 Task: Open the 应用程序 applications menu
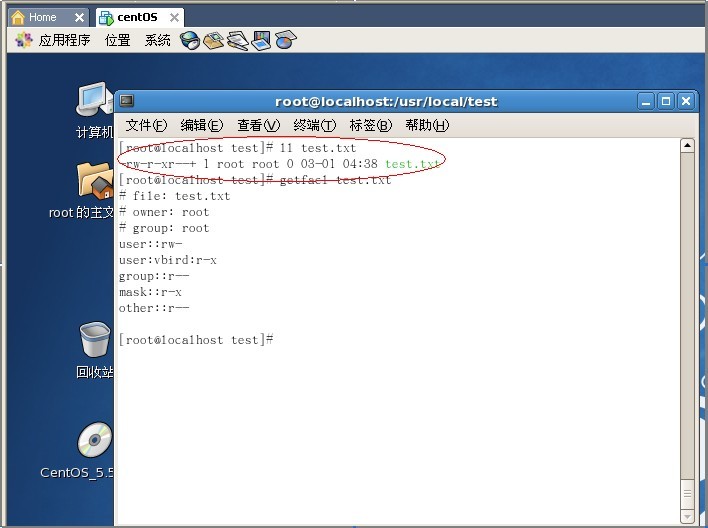click(x=65, y=41)
